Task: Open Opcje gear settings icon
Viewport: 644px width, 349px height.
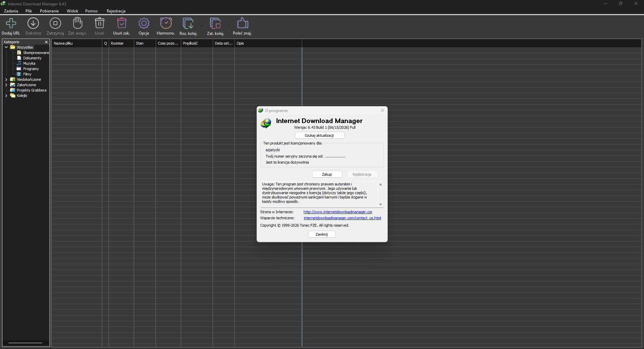Action: point(144,23)
